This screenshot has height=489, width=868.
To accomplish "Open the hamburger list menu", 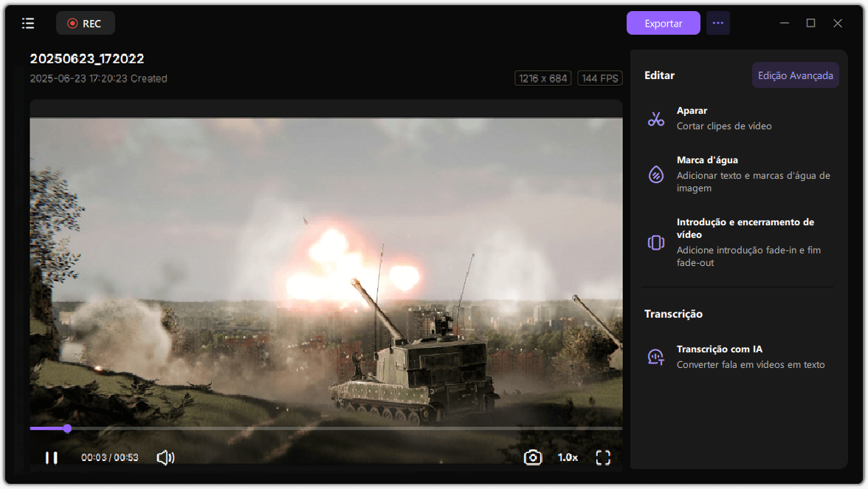I will [x=28, y=23].
